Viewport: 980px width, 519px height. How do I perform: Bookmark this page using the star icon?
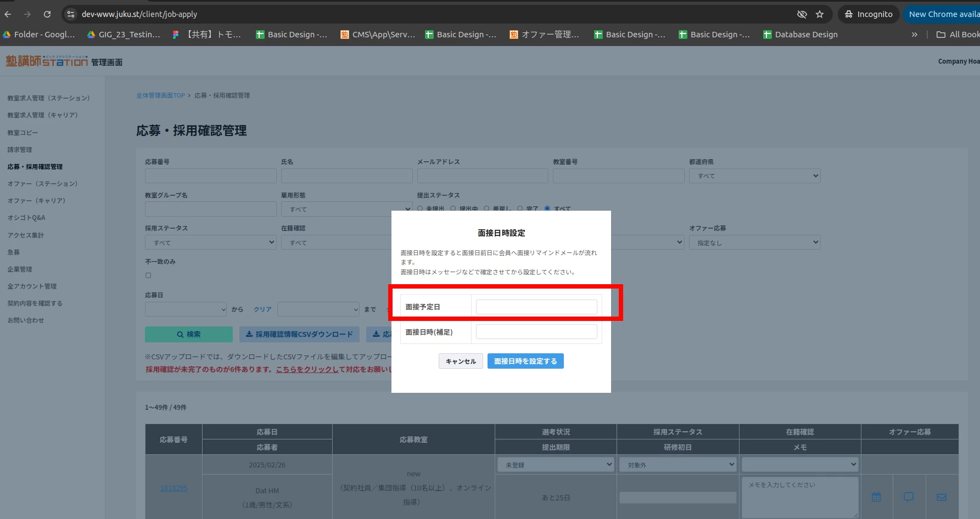pos(820,14)
